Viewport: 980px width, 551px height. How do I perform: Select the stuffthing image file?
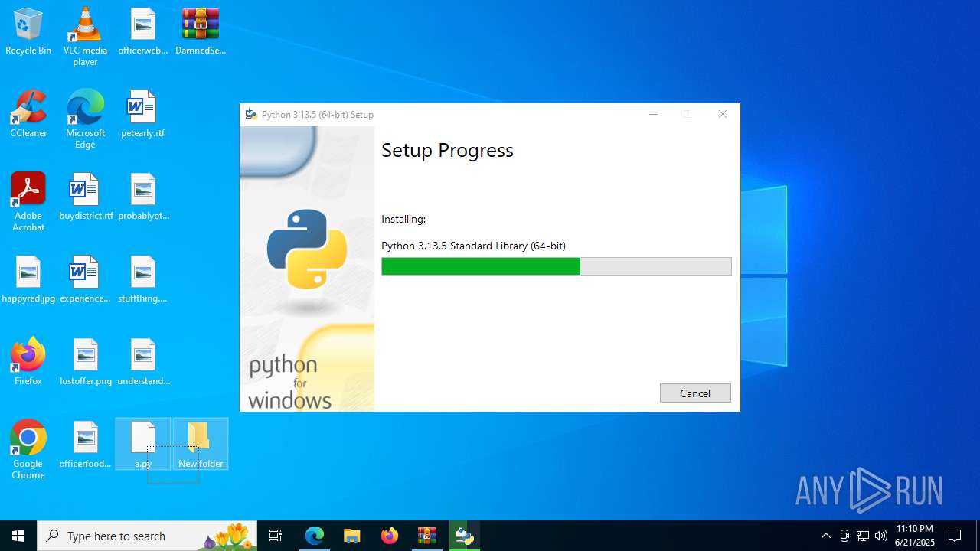(x=142, y=280)
